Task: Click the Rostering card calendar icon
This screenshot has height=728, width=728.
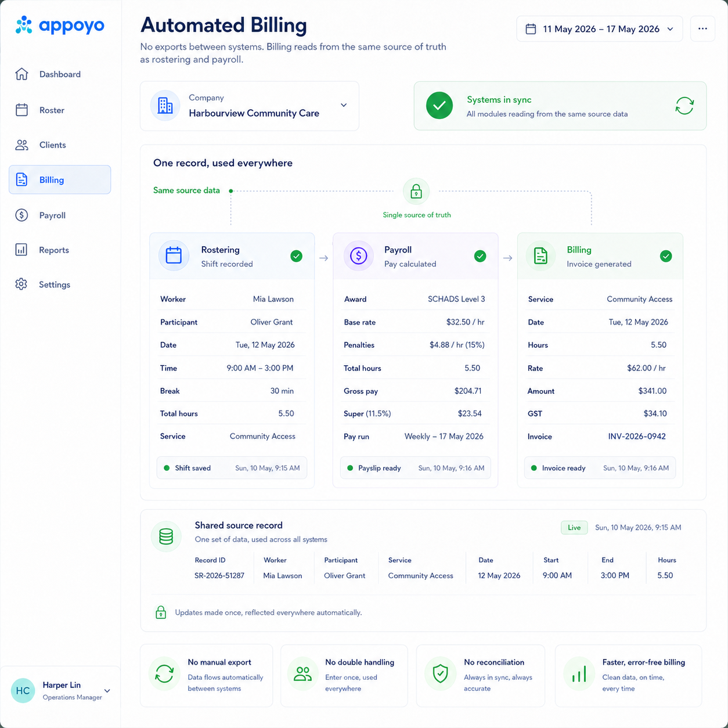Action: point(174,255)
